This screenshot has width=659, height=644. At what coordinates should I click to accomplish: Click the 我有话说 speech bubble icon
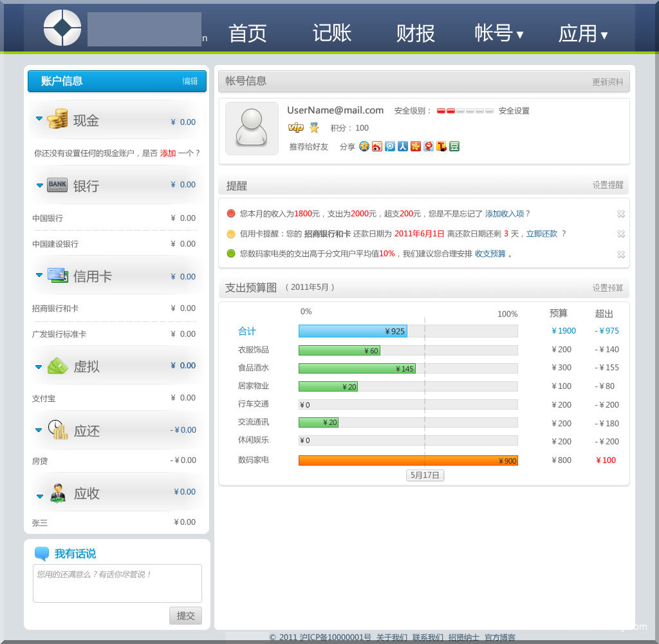(42, 554)
